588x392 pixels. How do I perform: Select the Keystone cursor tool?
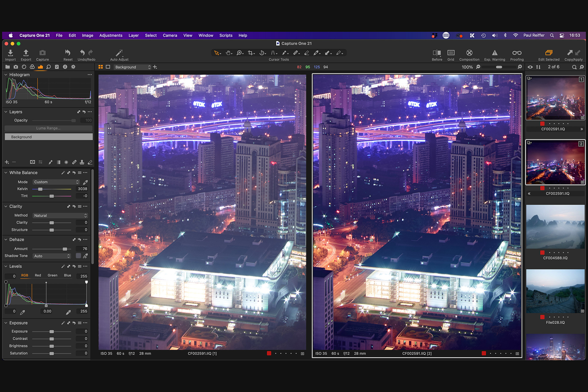[274, 53]
